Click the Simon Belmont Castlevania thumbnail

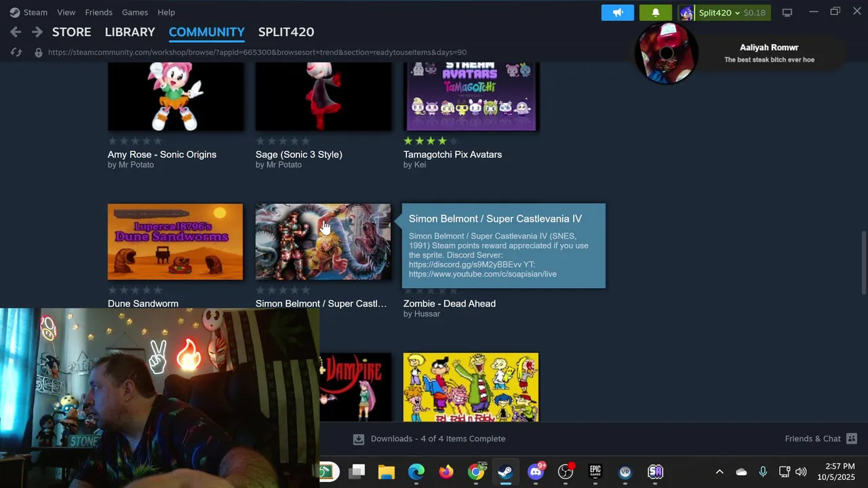[x=323, y=242]
